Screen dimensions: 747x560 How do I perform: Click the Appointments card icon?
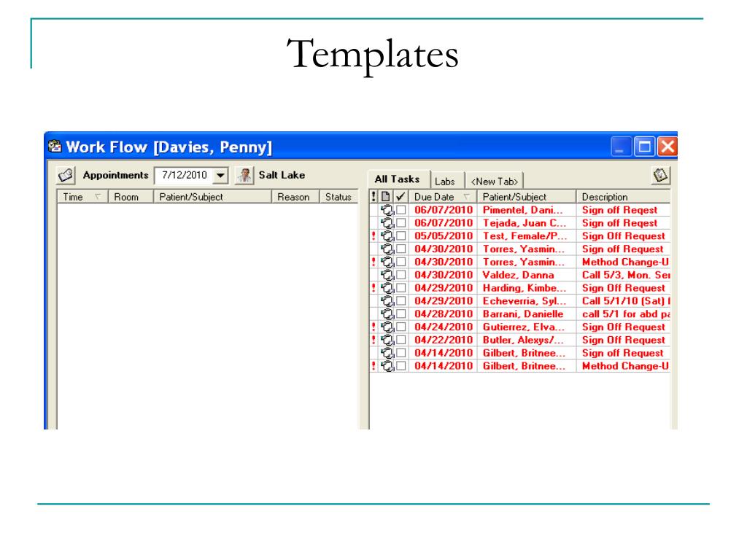[x=66, y=175]
